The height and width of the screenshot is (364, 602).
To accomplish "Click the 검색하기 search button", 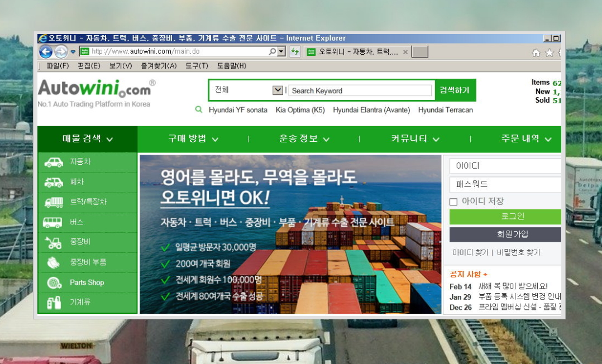I will coord(455,90).
